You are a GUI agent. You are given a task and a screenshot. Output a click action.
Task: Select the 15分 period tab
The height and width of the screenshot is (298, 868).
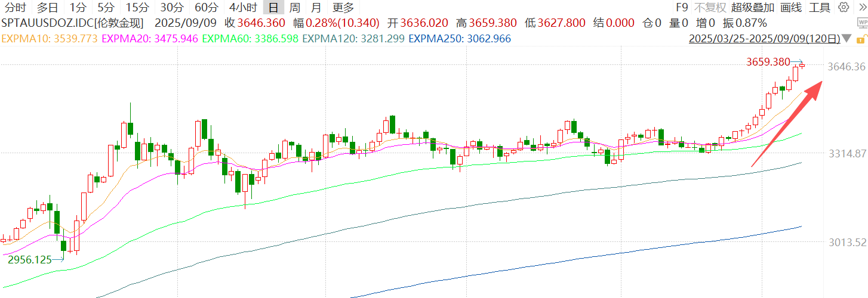click(137, 8)
